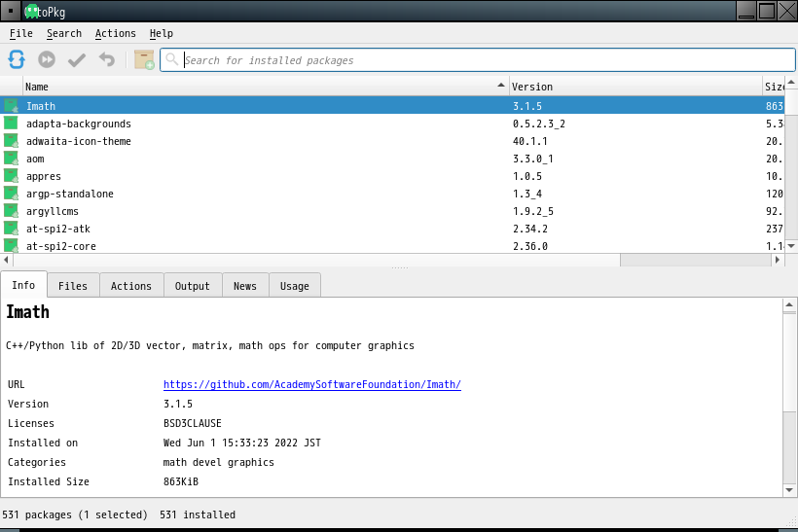
Task: Click the undo changes arrow icon
Action: 107,59
